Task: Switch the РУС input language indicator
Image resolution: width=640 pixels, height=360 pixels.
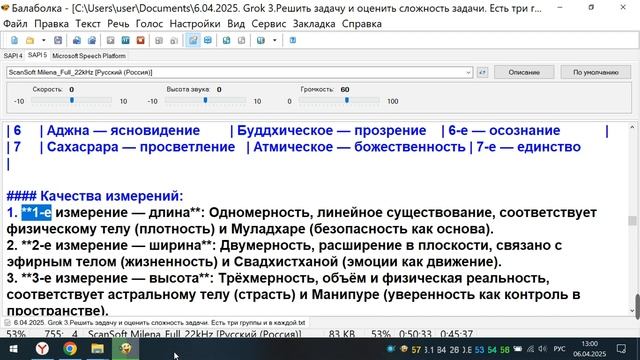Action: click(x=559, y=349)
